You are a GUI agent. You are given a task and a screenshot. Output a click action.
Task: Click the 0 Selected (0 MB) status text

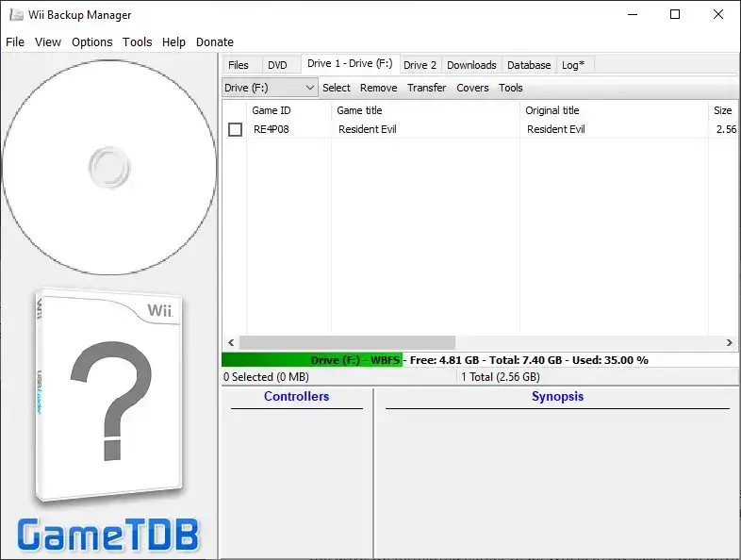tap(266, 377)
